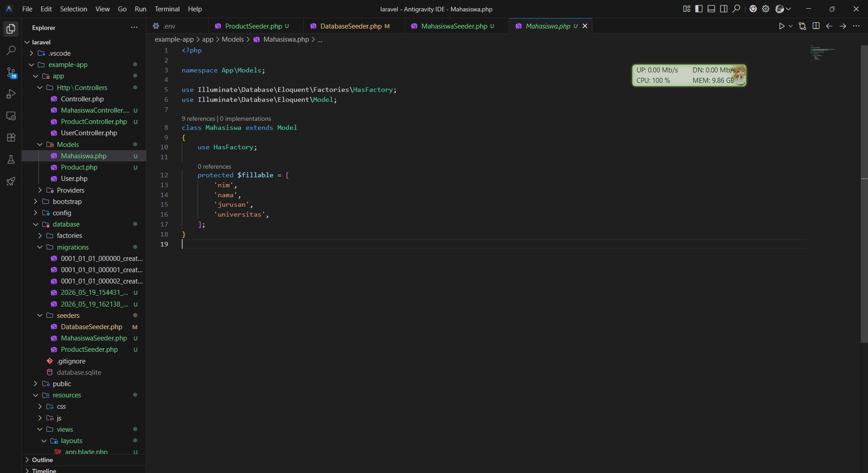The height and width of the screenshot is (473, 868).
Task: Switch to the ProductSeeder.php tab
Action: point(256,26)
